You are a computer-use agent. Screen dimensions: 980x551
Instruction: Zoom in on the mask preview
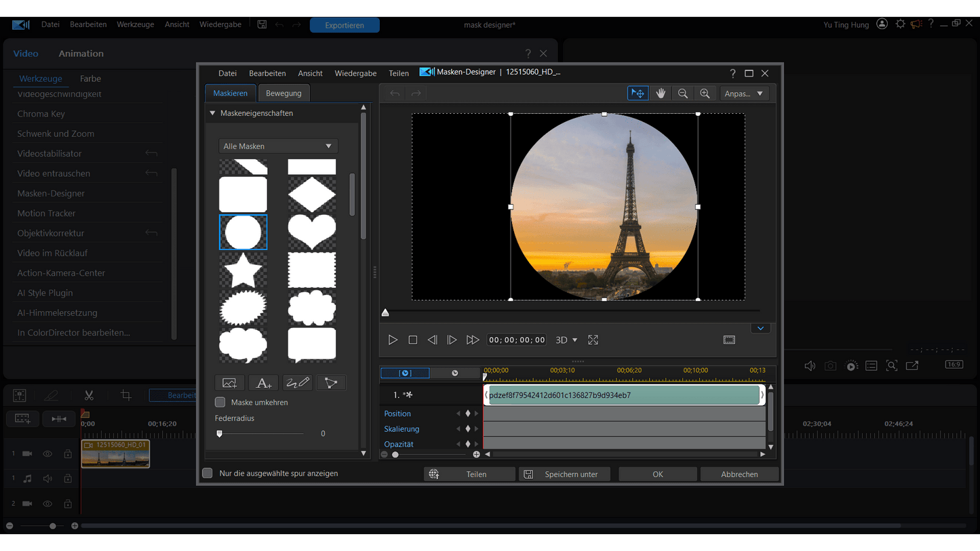tap(705, 94)
